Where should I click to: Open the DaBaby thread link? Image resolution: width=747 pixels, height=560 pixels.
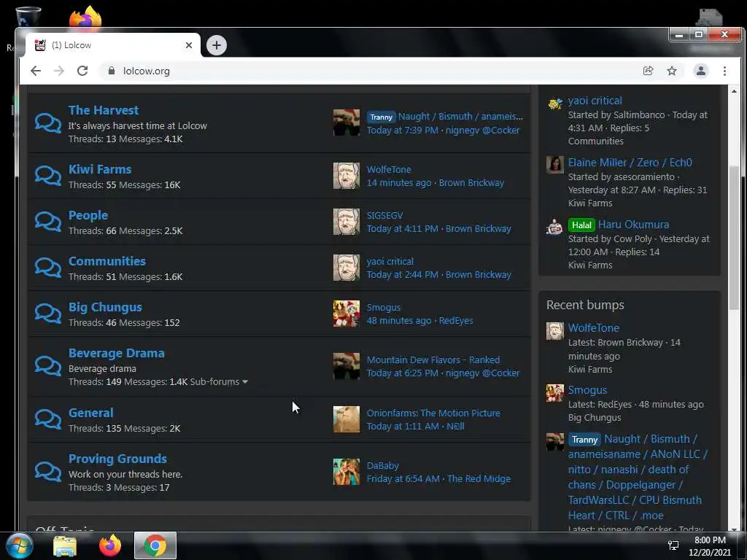382,466
